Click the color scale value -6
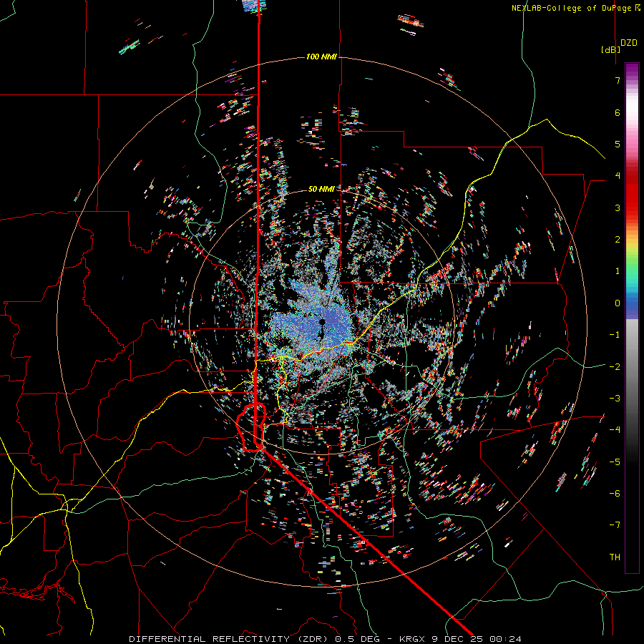Screen dimensions: 644x644 615,494
